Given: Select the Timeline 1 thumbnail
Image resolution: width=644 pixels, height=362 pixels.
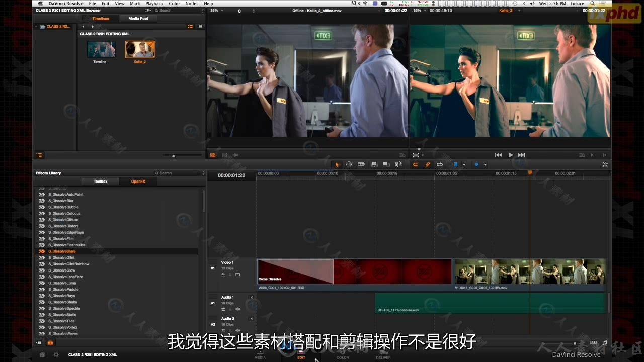Looking at the screenshot, I should coord(101,49).
